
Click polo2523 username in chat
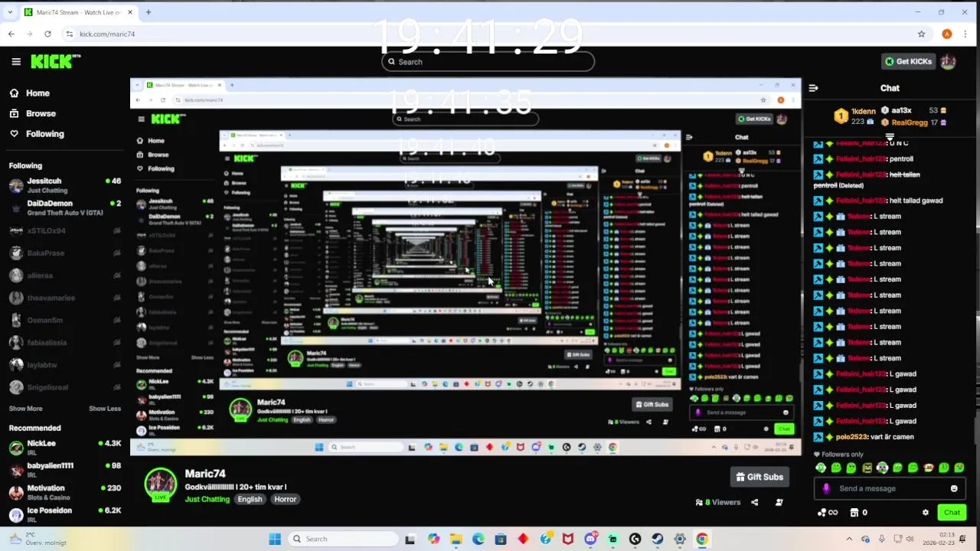851,437
